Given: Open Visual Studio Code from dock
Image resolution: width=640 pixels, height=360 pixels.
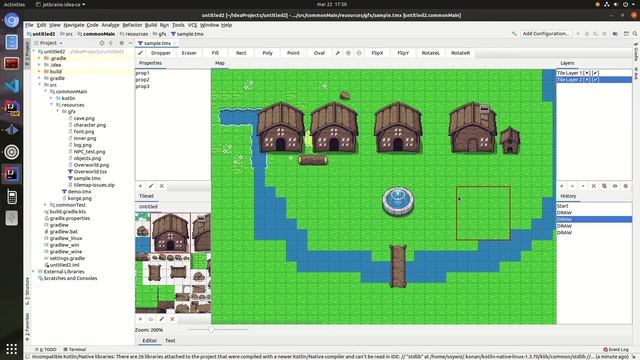Looking at the screenshot, I should (11, 86).
